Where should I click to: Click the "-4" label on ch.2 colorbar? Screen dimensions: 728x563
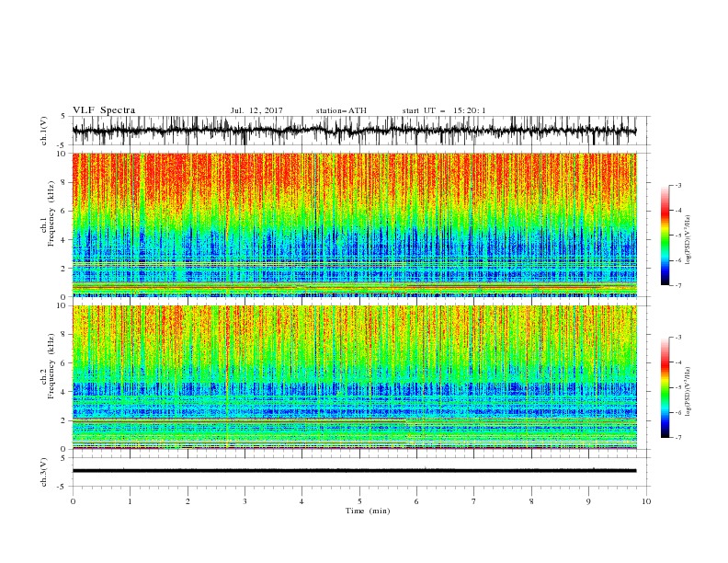(678, 362)
